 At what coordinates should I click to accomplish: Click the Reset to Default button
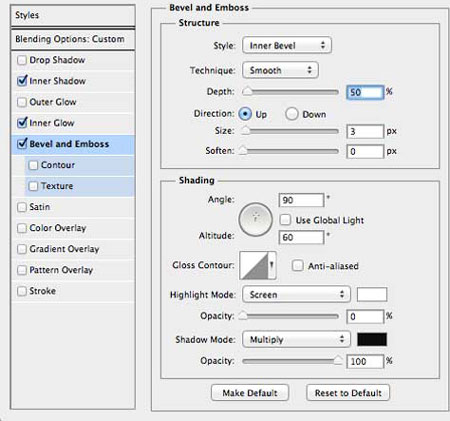tap(348, 393)
